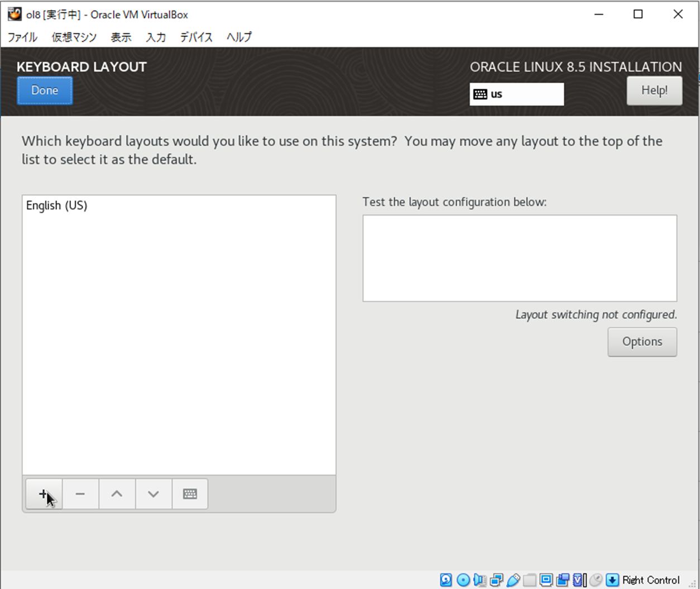Click the USB devices status icon
The width and height of the screenshot is (700, 589).
point(513,580)
